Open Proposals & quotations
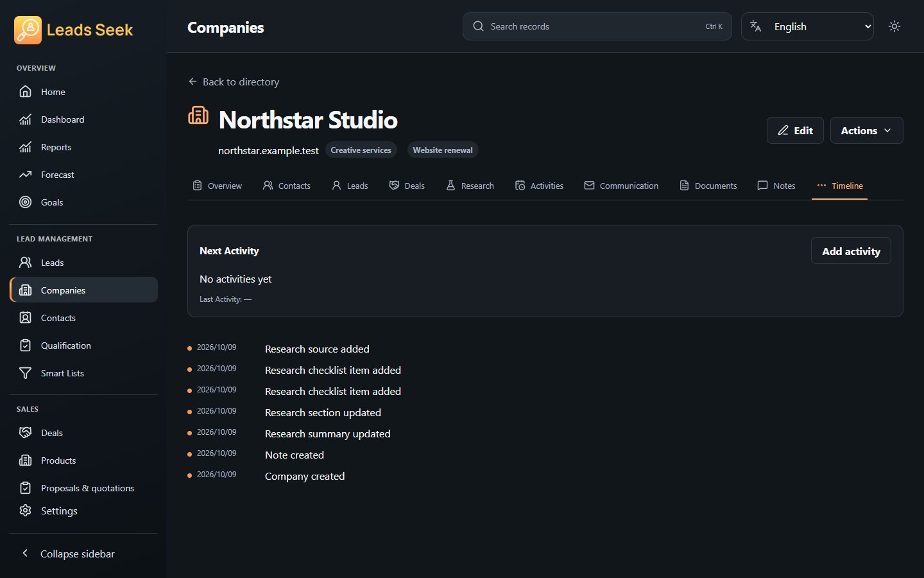This screenshot has height=578, width=924. (83, 488)
